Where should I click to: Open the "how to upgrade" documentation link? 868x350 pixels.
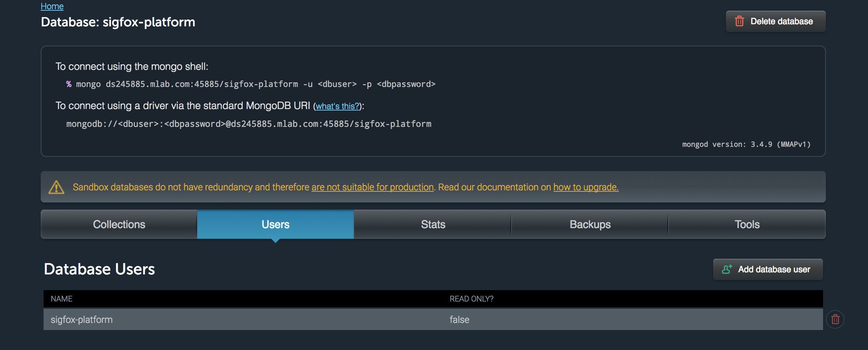586,187
